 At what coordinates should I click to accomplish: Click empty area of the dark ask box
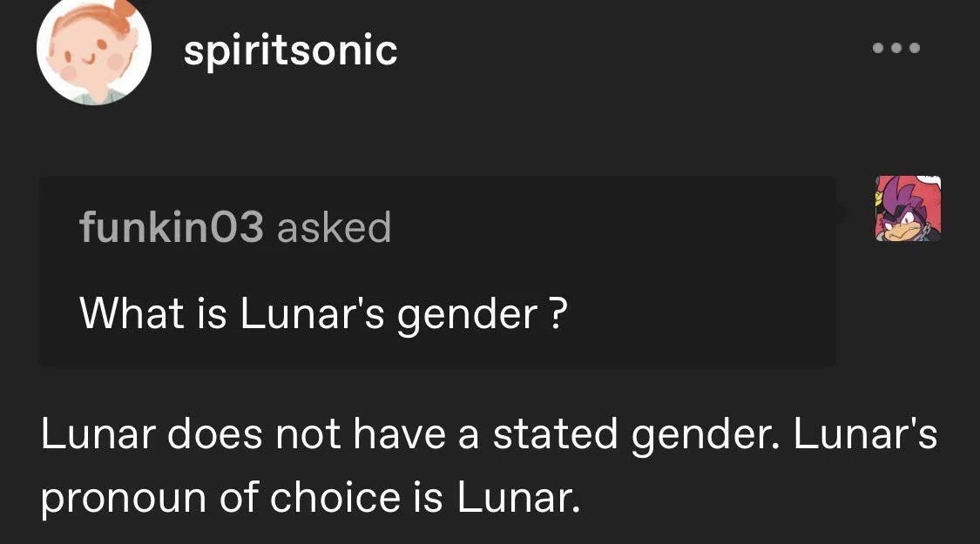(x=687, y=281)
